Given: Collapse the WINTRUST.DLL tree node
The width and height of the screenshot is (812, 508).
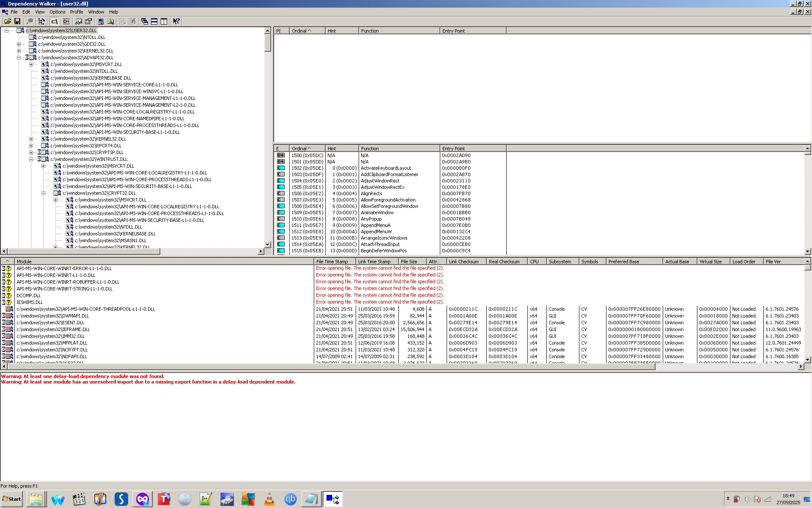Looking at the screenshot, I should [x=31, y=159].
